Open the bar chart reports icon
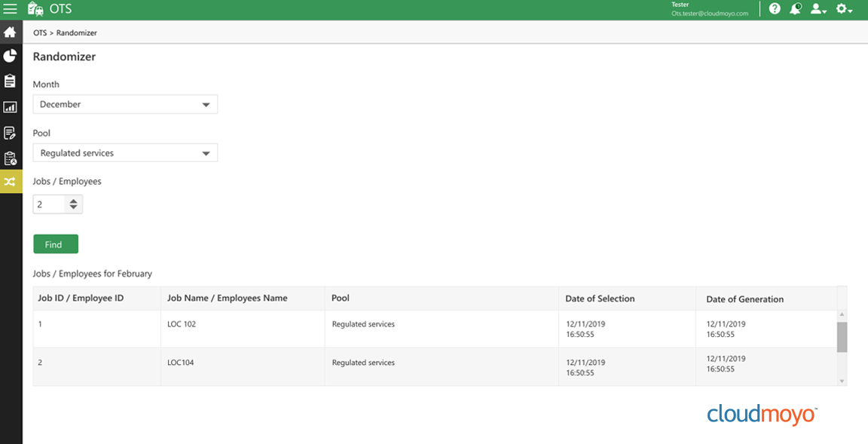 [x=11, y=107]
